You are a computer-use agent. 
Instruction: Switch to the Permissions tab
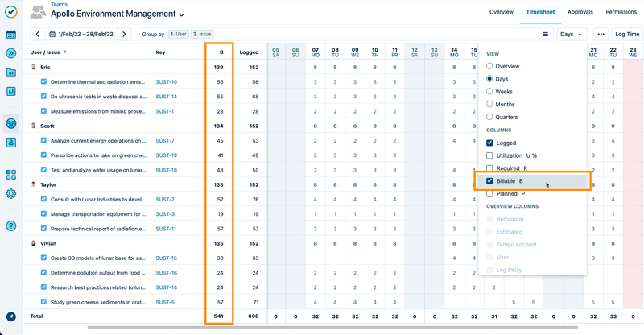click(621, 12)
